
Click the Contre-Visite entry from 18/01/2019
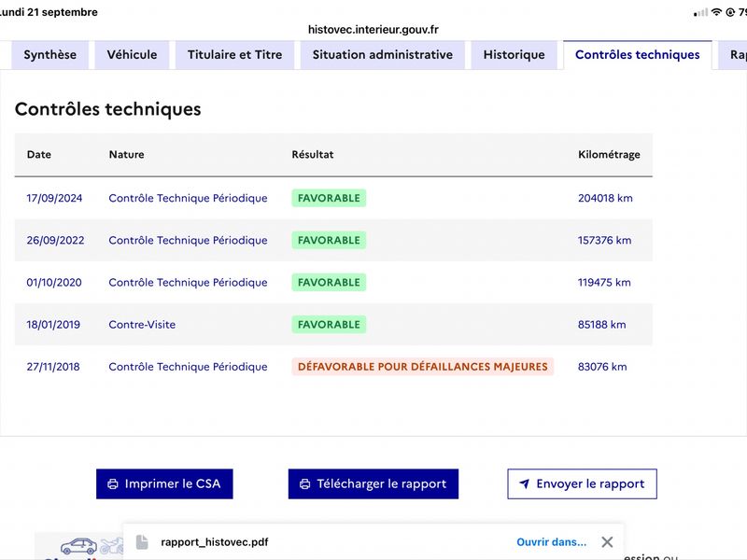[x=142, y=325]
